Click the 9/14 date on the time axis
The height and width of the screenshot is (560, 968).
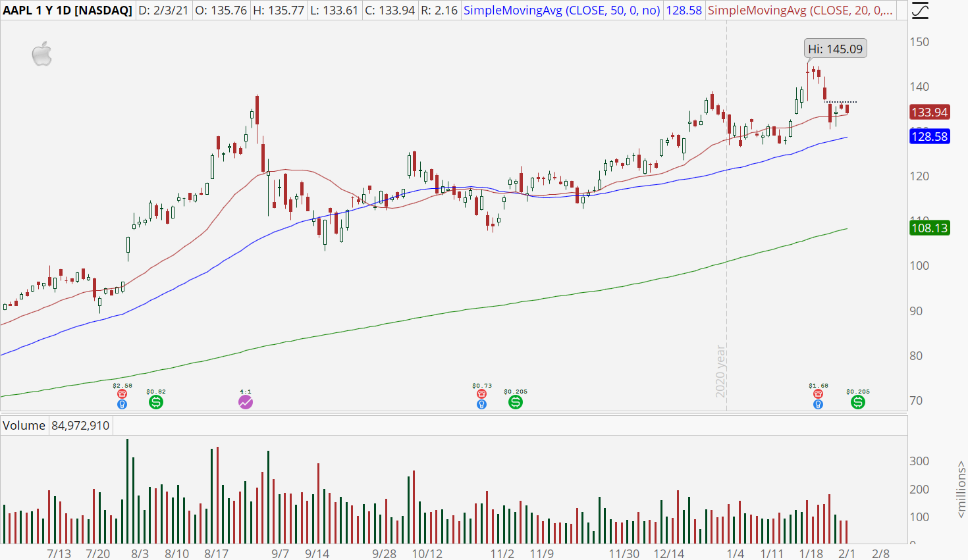(317, 553)
